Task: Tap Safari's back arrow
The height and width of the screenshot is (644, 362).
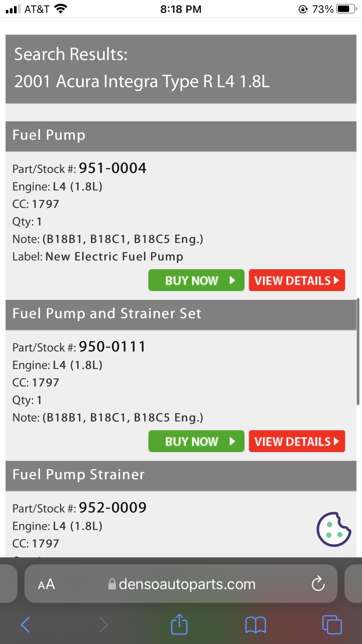Action: tap(25, 624)
